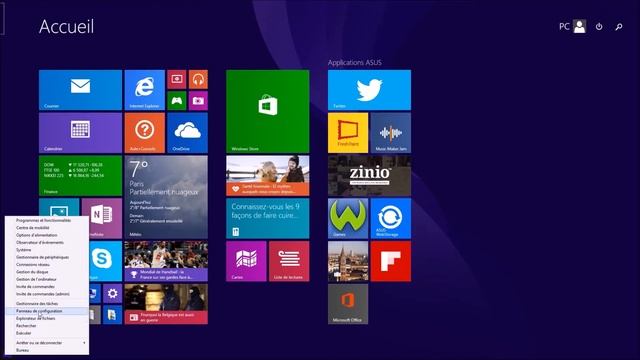Select "Gestion de l'ordinateur" menu entry

47,279
